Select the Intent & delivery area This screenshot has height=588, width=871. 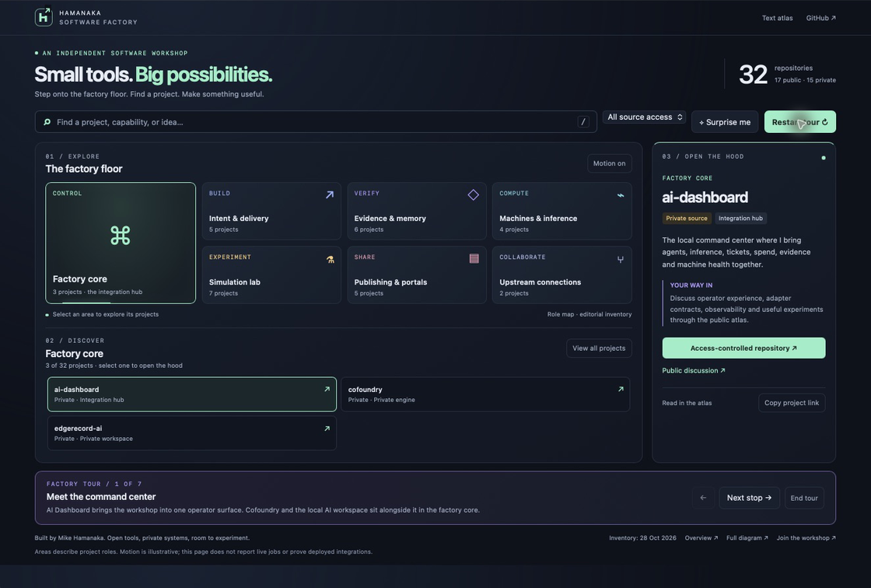(x=271, y=212)
